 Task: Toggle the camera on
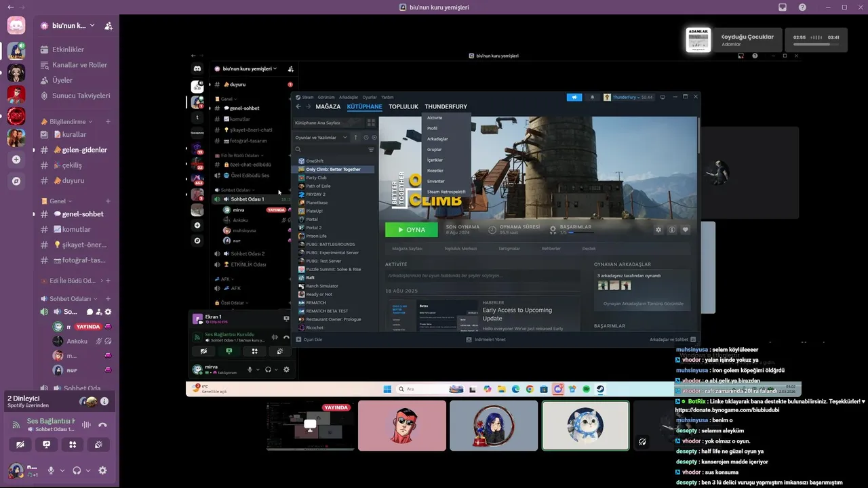coord(20,445)
